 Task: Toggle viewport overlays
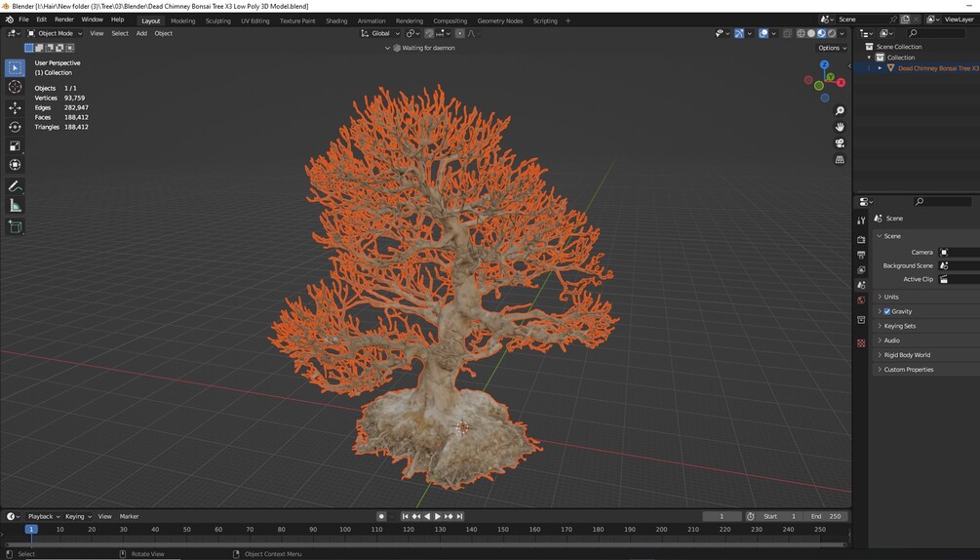tap(764, 33)
